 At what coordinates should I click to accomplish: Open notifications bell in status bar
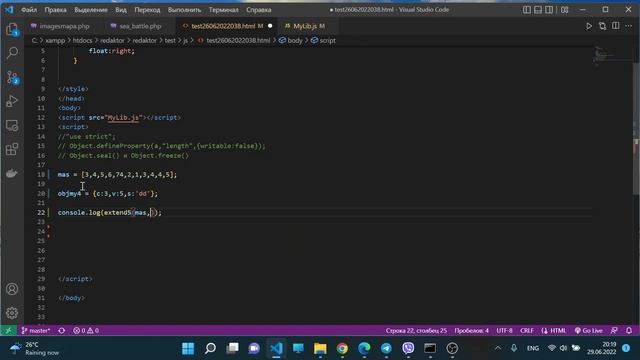pos(629,330)
